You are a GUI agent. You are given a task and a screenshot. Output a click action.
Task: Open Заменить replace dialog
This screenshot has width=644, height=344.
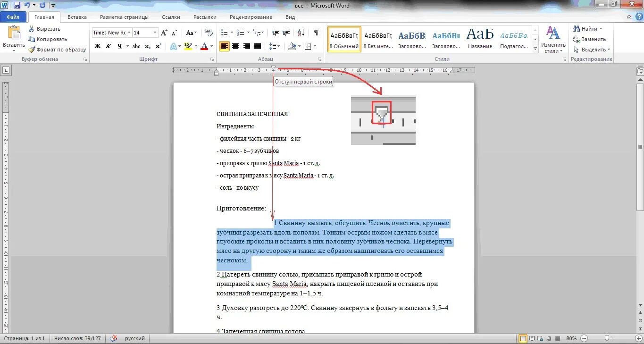click(589, 39)
